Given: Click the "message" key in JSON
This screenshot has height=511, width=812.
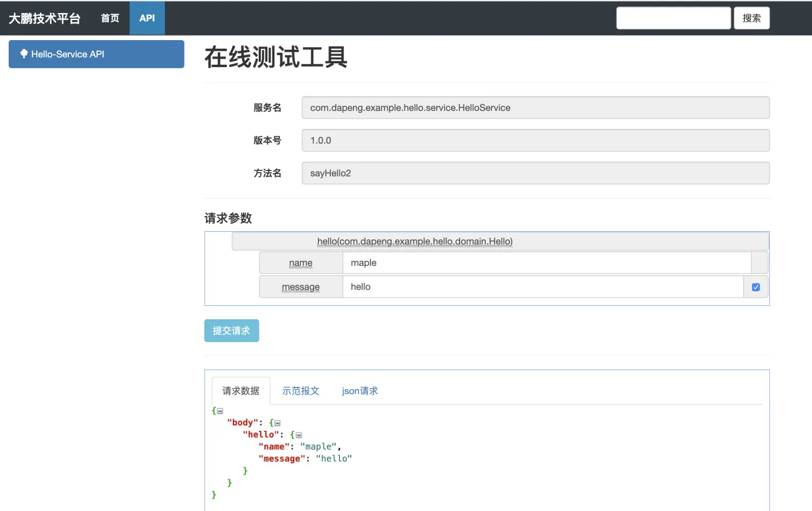Looking at the screenshot, I should (282, 458).
